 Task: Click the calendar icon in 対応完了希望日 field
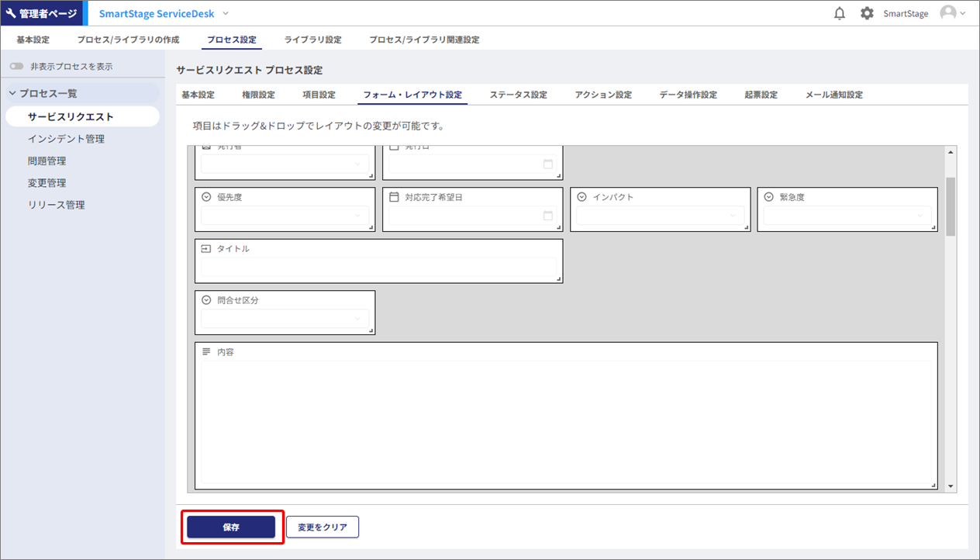coord(548,216)
